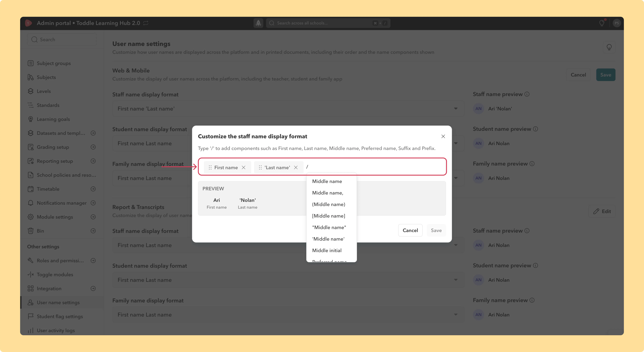Viewport: 644px width, 352px height.
Task: Remove the 'Last name' chip
Action: click(x=296, y=167)
